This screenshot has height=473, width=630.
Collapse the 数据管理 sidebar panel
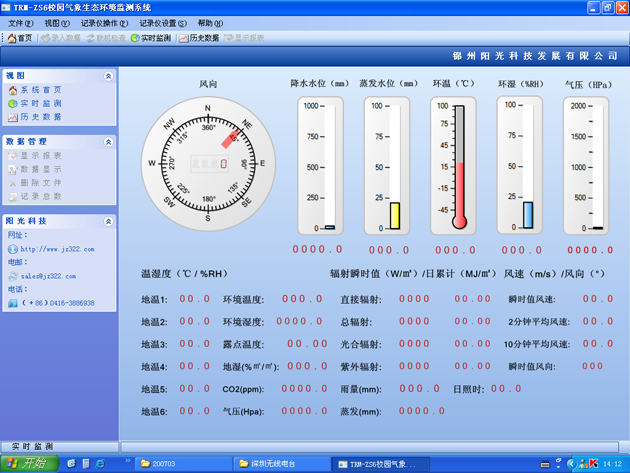click(109, 142)
